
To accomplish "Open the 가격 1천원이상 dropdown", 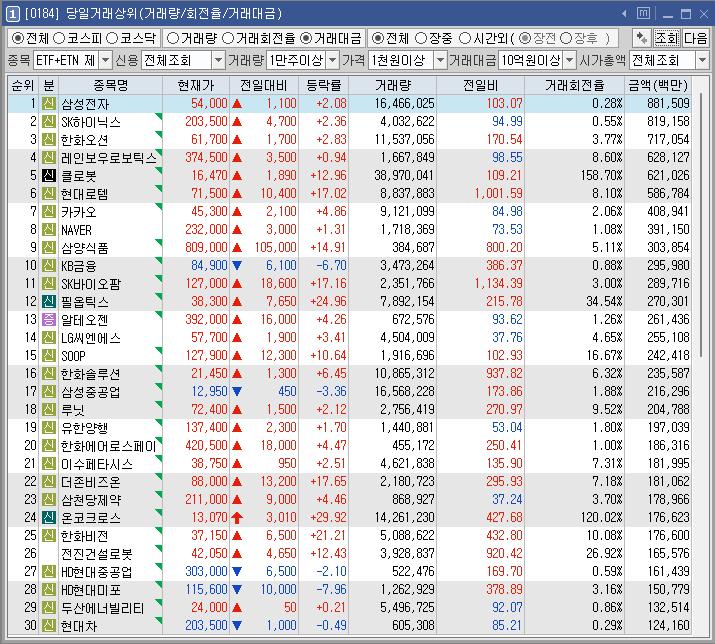I will tap(440, 60).
